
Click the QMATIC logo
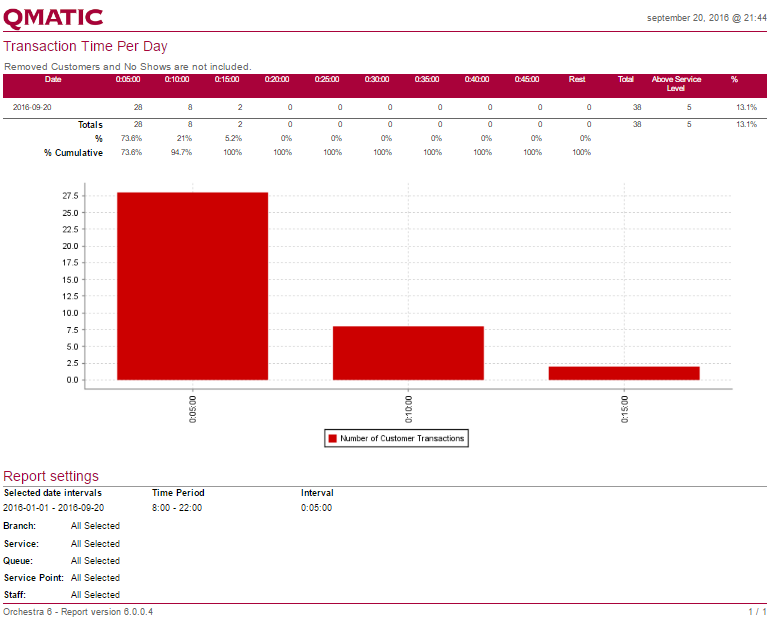[53, 17]
